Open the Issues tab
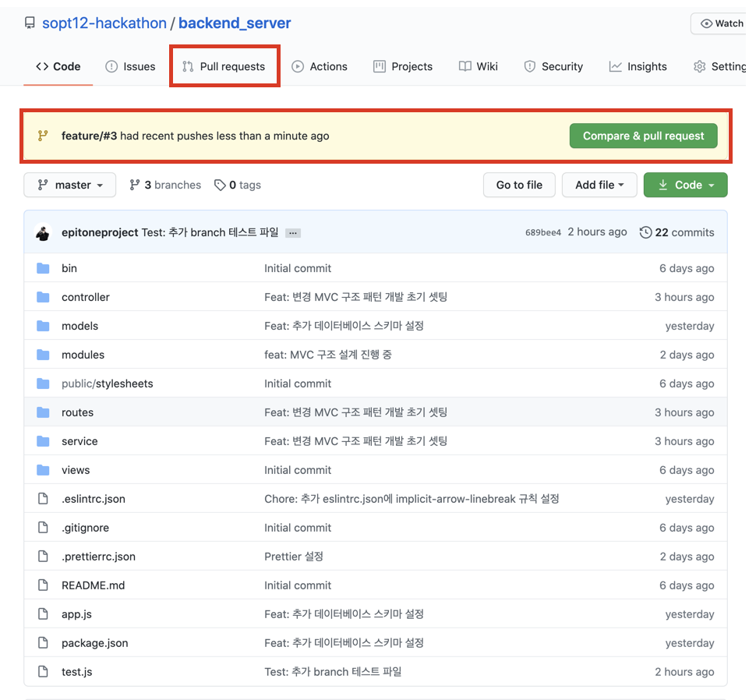756x700 pixels. pos(130,66)
